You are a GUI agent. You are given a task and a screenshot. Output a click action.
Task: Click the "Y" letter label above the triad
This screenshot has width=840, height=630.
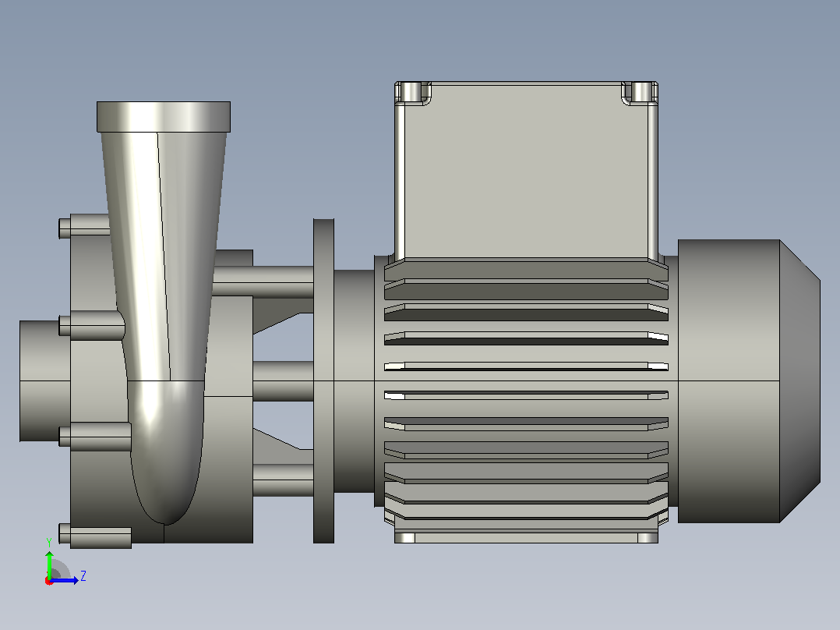[x=49, y=543]
